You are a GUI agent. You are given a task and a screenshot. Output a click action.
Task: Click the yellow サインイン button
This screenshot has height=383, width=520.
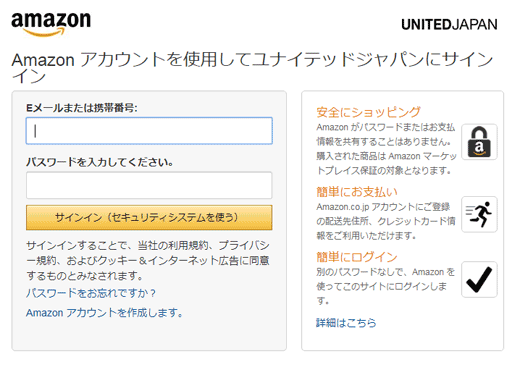149,217
